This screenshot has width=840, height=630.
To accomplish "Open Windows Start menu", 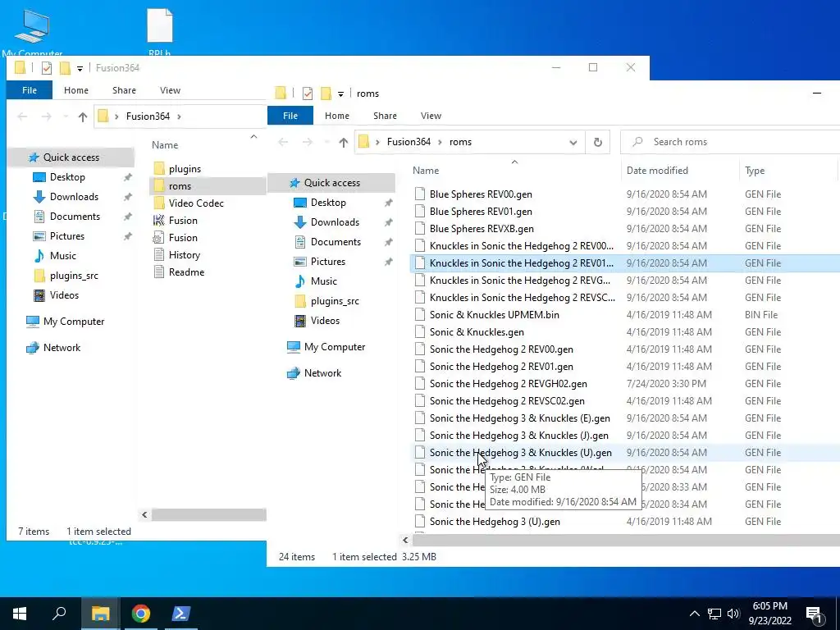I will [20, 614].
